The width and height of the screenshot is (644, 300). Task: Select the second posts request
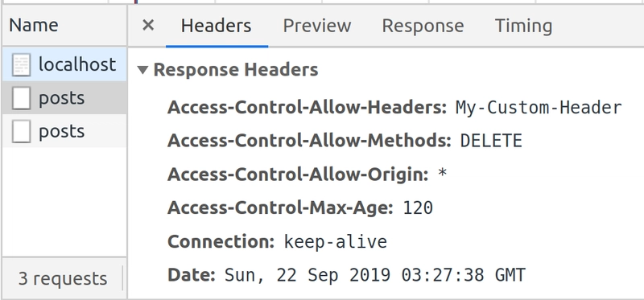click(x=64, y=131)
